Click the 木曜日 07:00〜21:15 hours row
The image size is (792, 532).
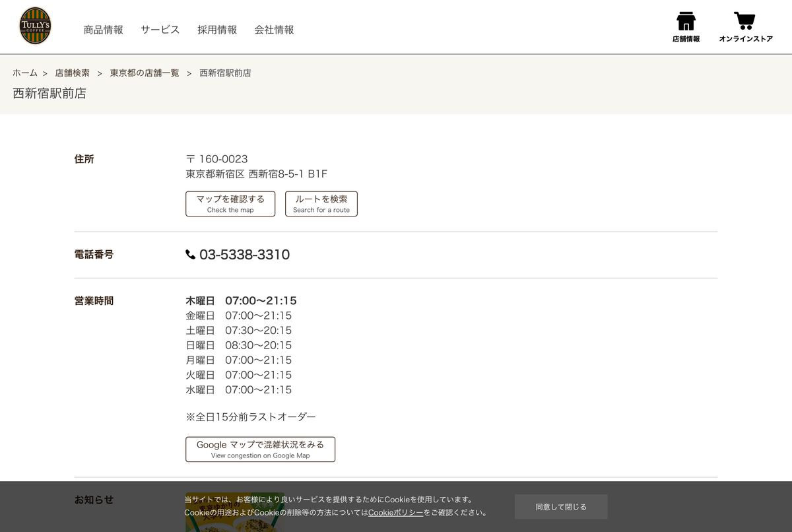241,301
